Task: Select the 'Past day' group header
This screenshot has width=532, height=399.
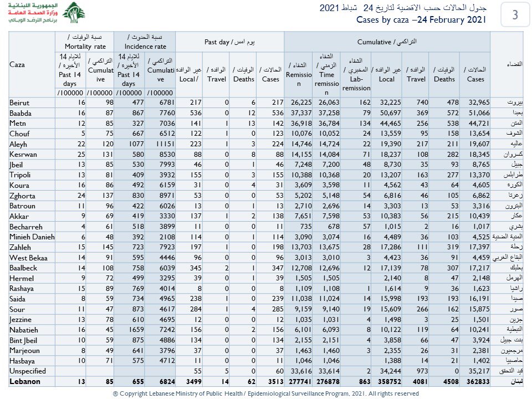Action: (x=229, y=42)
